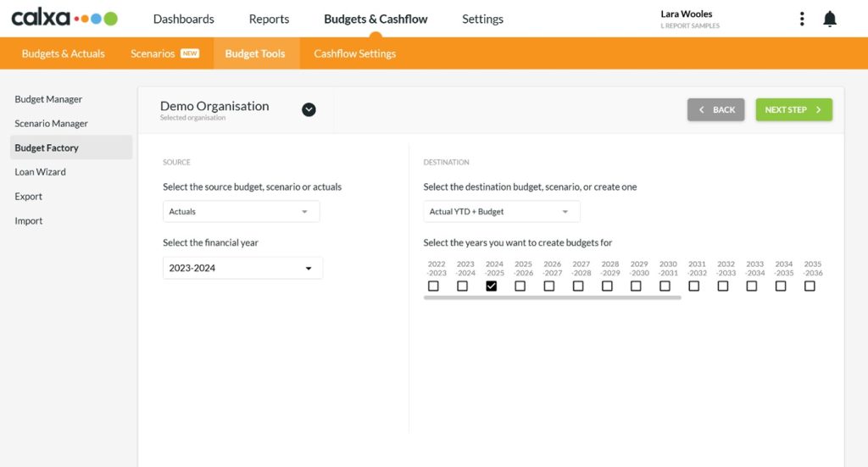Viewport: 868px width, 467px height.
Task: Open the destination Actual YTD + Budget dropdown
Action: click(x=501, y=212)
